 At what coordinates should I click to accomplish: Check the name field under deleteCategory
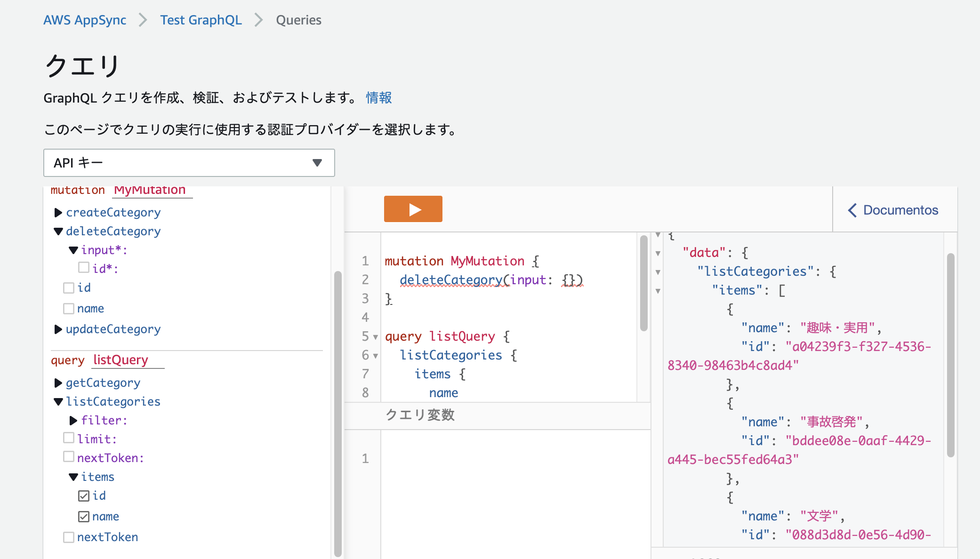coord(69,308)
